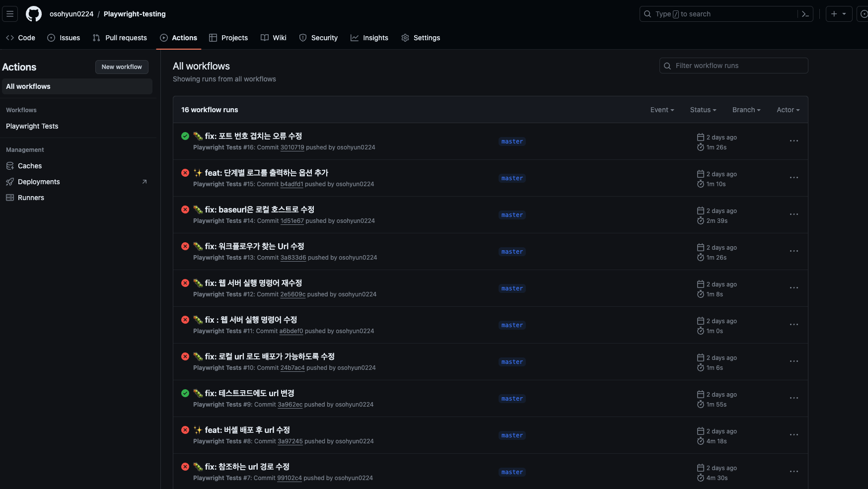Open commit 1d51e67 link
Screen dimensions: 868x489
[x=292, y=221]
